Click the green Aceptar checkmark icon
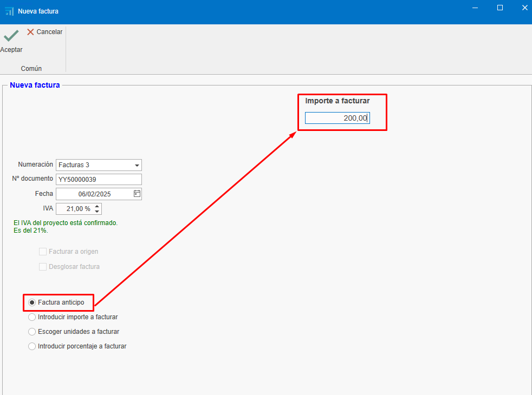 (11, 36)
